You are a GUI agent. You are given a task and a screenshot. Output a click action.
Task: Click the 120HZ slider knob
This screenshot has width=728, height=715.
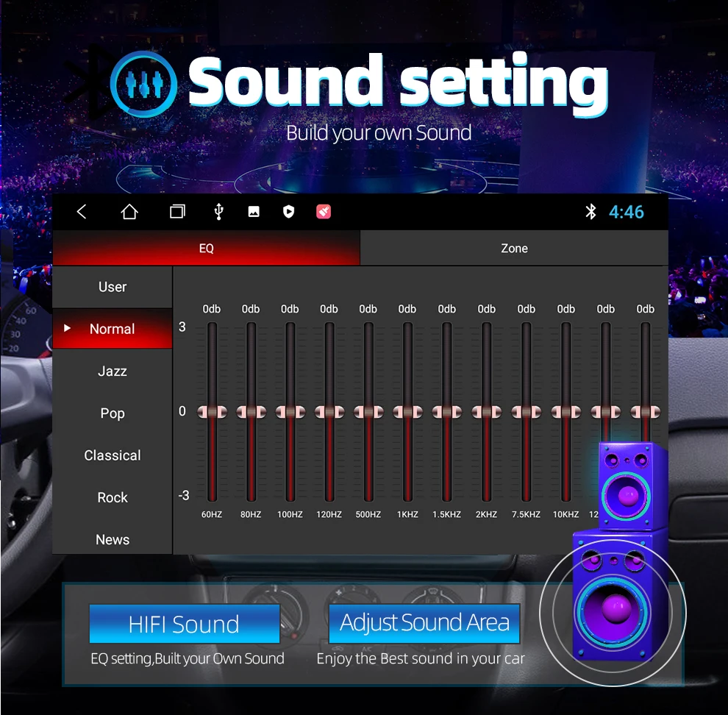(x=329, y=412)
